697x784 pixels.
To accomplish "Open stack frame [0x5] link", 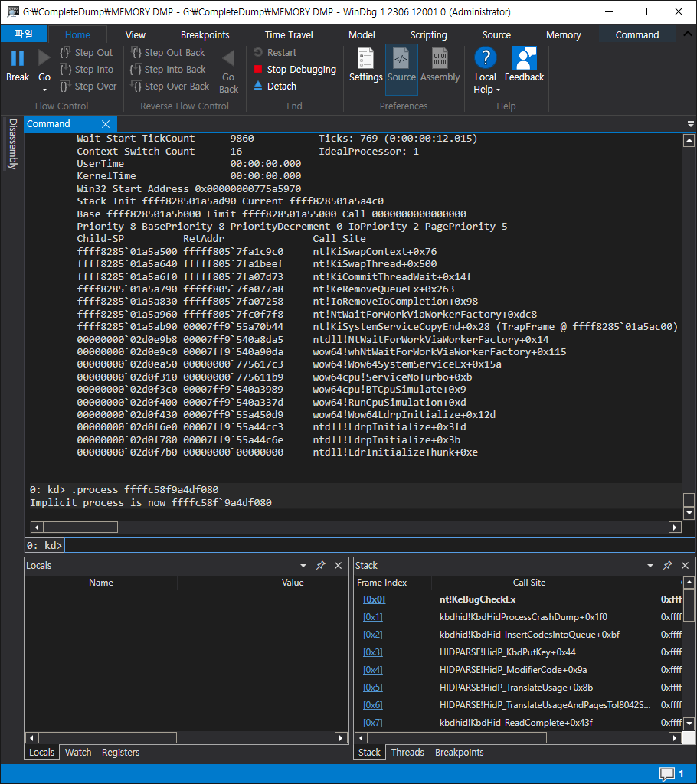I will (x=373, y=688).
